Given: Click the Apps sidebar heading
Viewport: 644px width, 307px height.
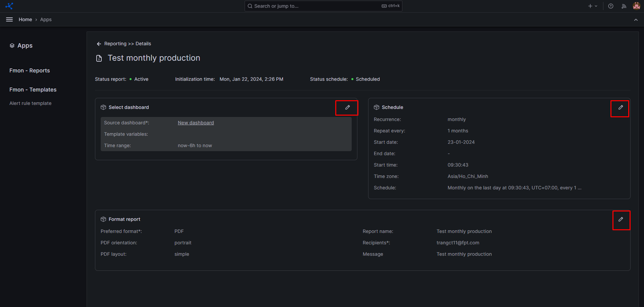Looking at the screenshot, I should pyautogui.click(x=25, y=46).
